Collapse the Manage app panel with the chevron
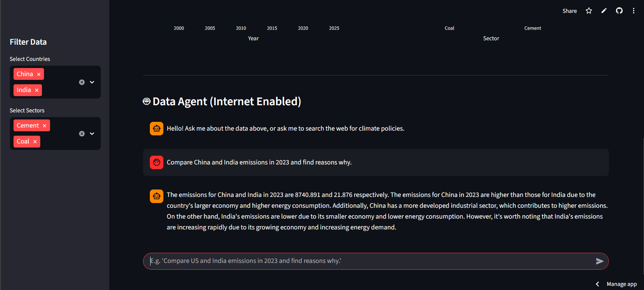This screenshot has width=644, height=290. pos(597,284)
